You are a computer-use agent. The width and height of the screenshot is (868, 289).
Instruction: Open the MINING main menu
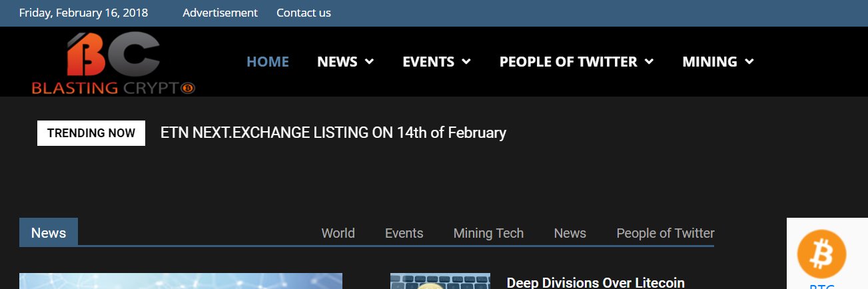[709, 62]
